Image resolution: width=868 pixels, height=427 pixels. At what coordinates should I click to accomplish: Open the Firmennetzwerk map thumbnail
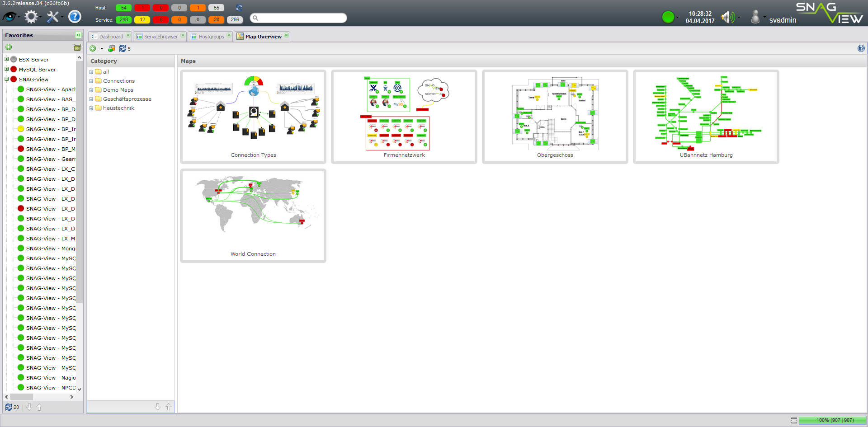pos(404,117)
